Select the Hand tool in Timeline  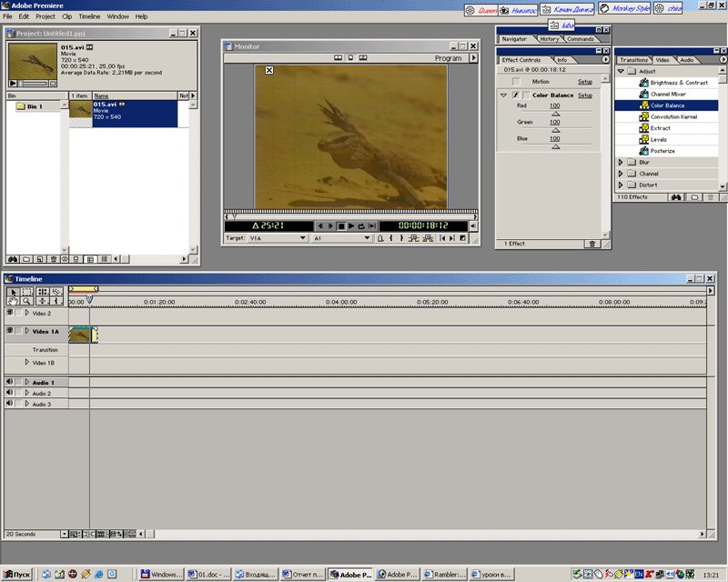[x=13, y=301]
